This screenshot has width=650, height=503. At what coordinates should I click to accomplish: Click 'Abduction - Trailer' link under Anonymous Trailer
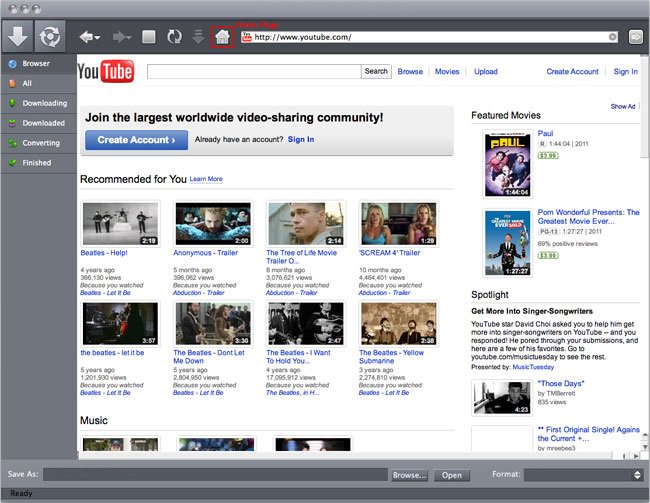point(199,293)
